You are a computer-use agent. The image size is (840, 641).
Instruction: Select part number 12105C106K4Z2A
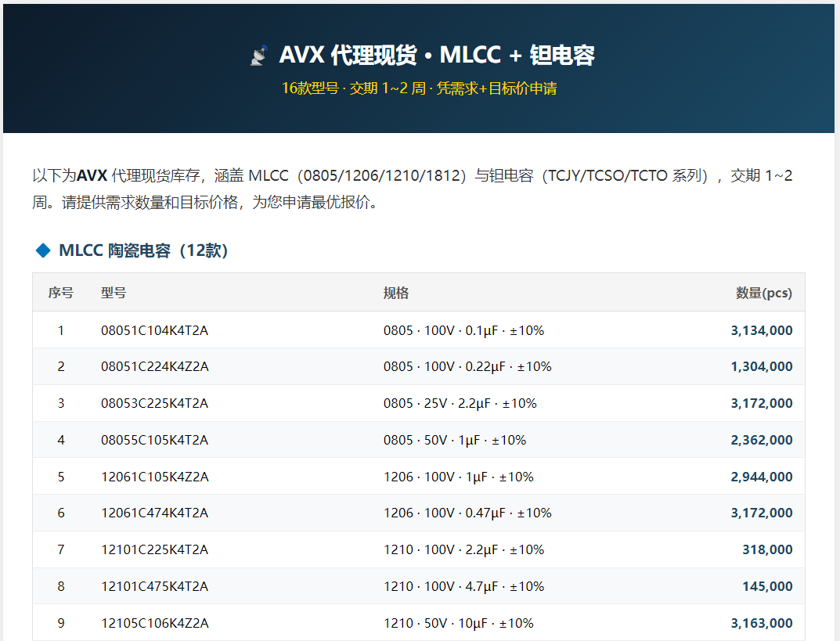point(155,623)
